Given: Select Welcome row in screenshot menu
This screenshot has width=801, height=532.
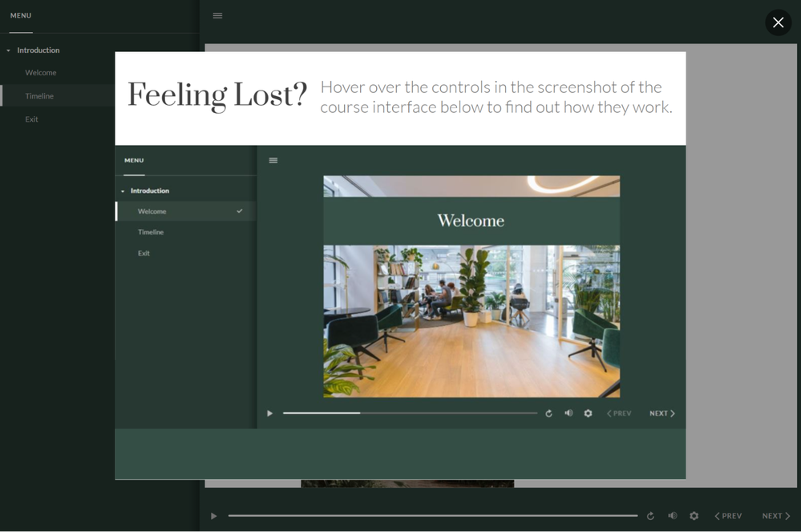Looking at the screenshot, I should point(186,211).
